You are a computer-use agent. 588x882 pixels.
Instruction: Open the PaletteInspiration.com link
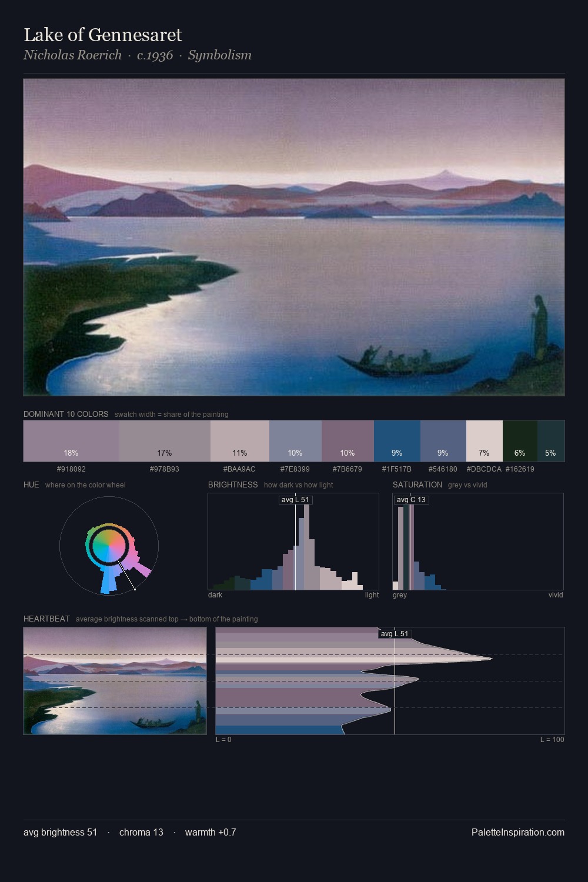518,832
